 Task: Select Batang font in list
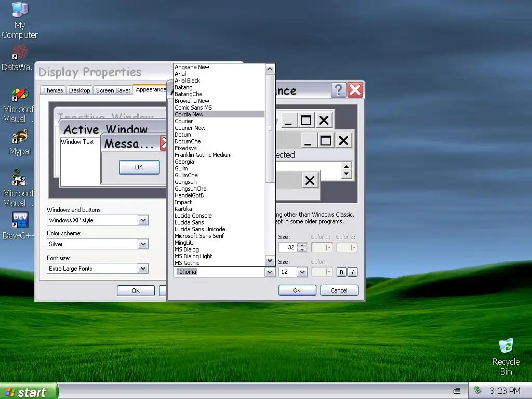click(x=219, y=87)
